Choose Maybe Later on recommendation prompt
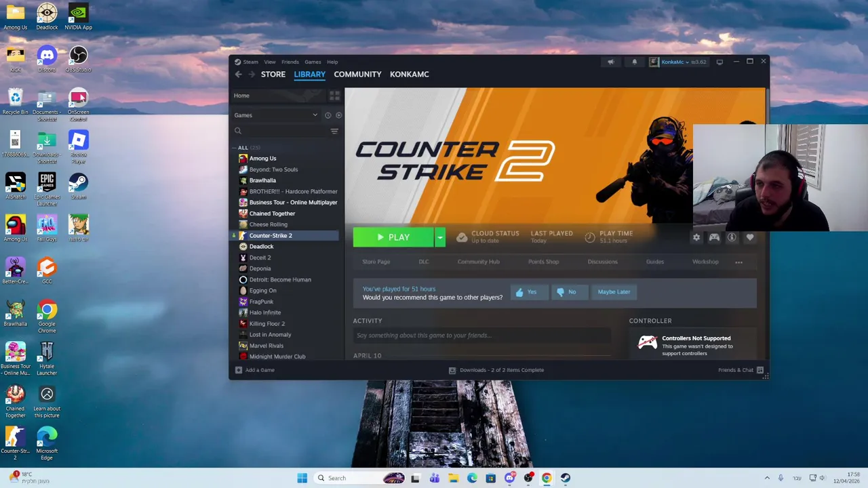868x488 pixels. coord(614,292)
